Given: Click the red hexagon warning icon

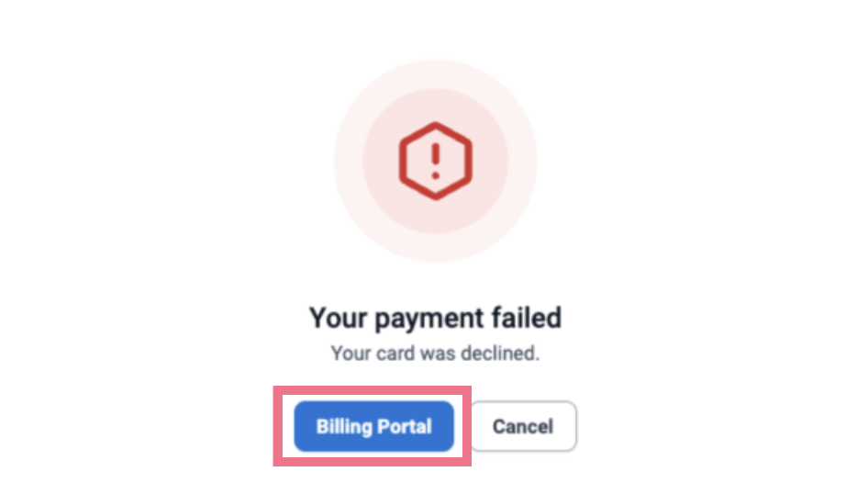Looking at the screenshot, I should click(x=436, y=161).
